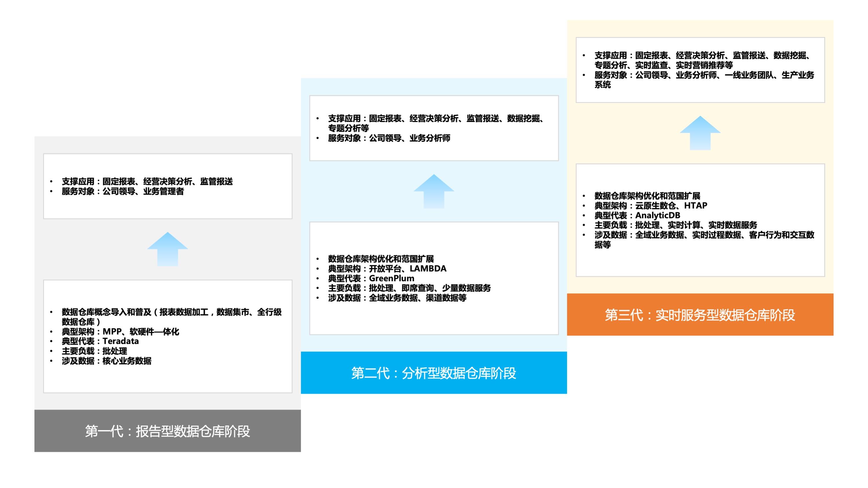The height and width of the screenshot is (488, 868).
Task: Click 主要负载:批处理、实时计算 line
Action: [x=675, y=225]
